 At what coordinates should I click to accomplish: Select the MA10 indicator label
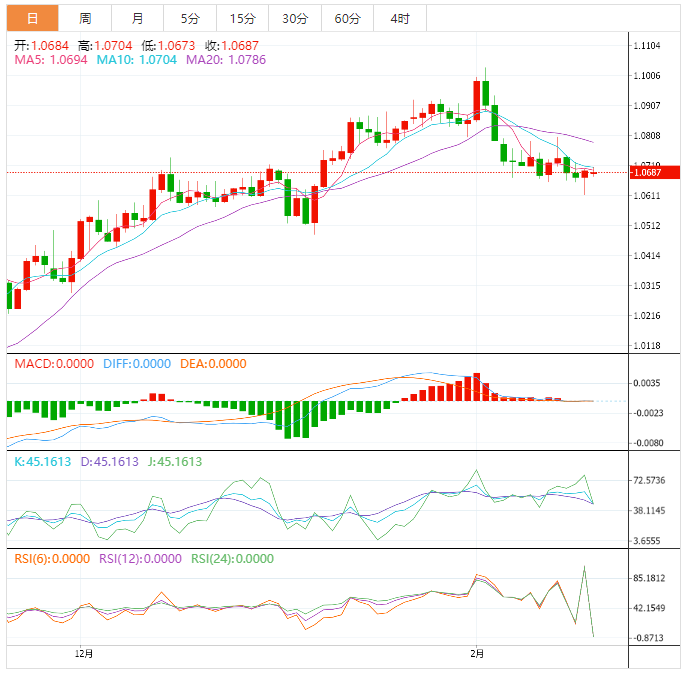coord(136,61)
